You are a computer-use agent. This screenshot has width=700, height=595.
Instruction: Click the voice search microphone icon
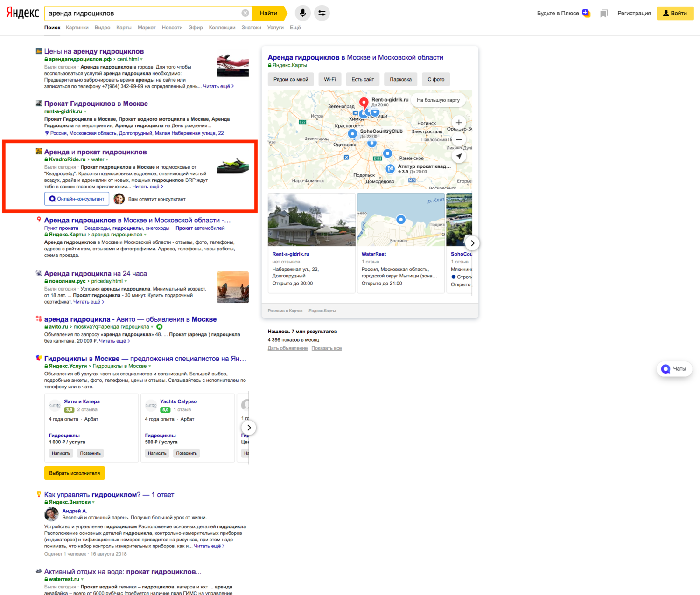coord(303,13)
